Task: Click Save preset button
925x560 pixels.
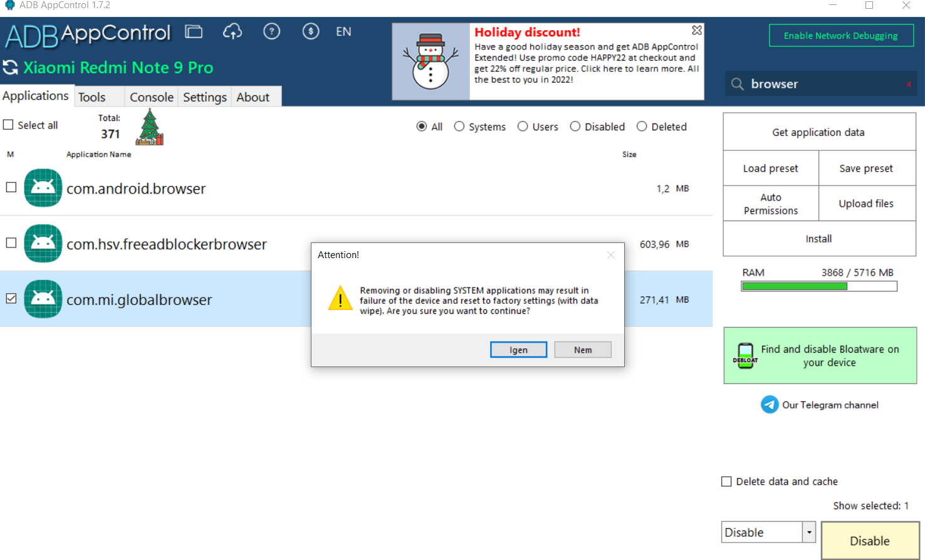Action: pyautogui.click(x=867, y=169)
